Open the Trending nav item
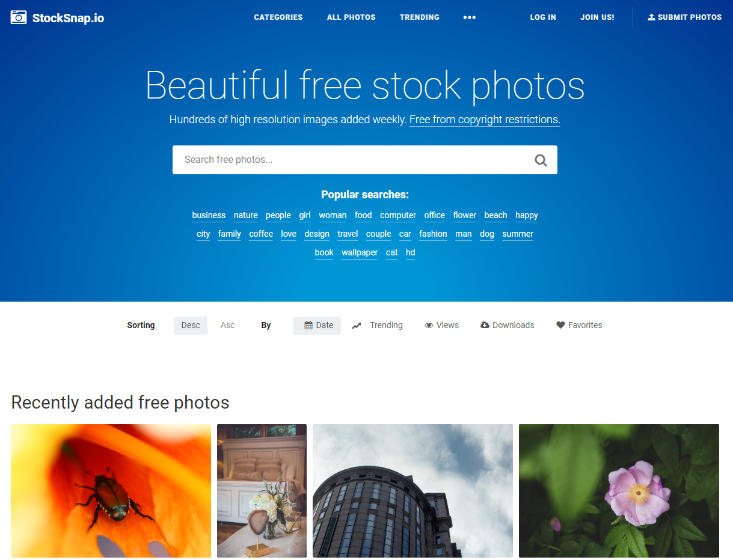The image size is (733, 560). click(420, 17)
